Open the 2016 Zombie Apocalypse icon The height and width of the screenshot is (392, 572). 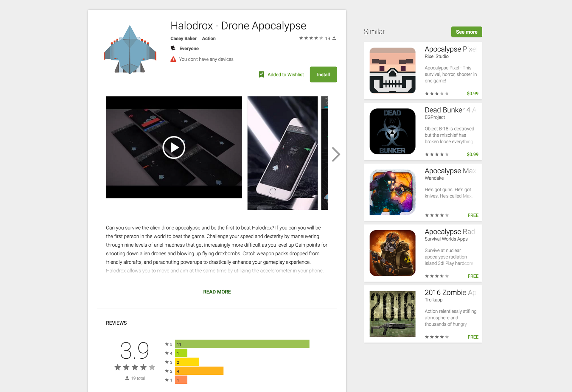[x=392, y=314]
